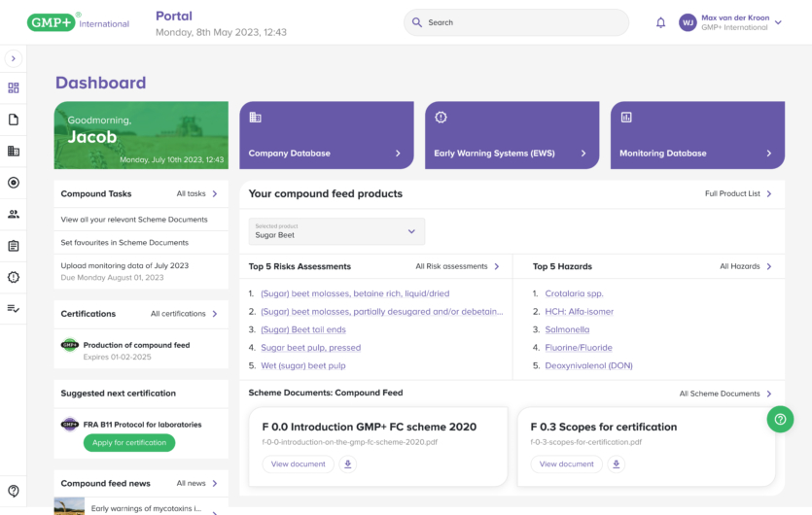The height and width of the screenshot is (515, 812).
Task: Open the Selected product Sugar Beet dropdown
Action: (336, 231)
